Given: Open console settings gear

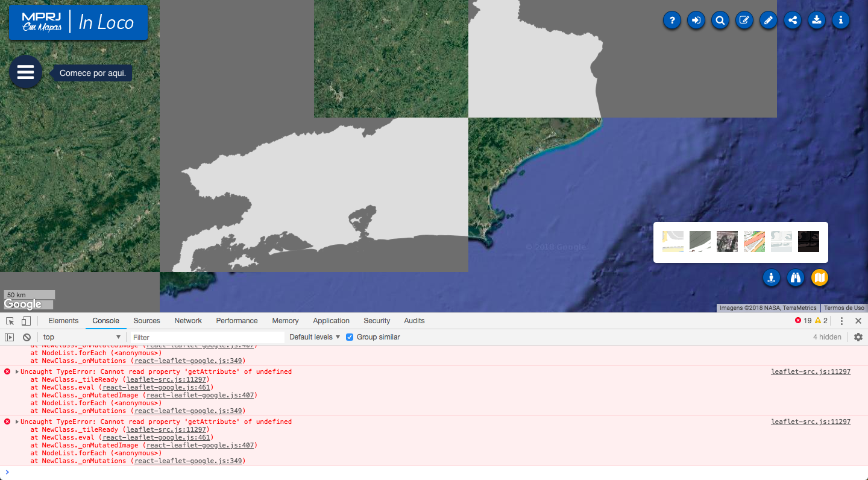Looking at the screenshot, I should (x=858, y=337).
